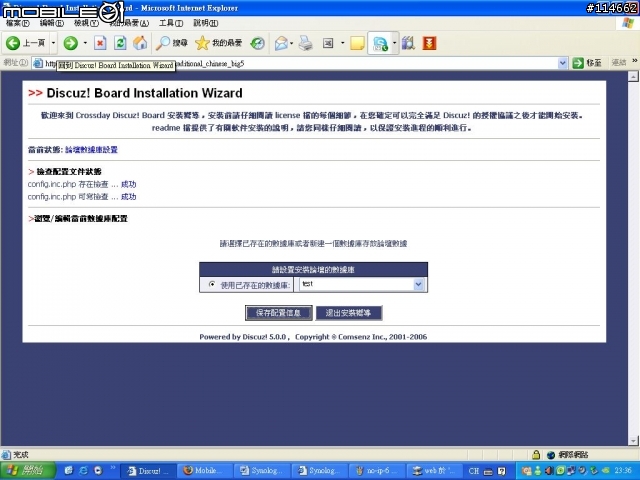
Task: Switch to no-ip taskbar window
Action: [378, 471]
